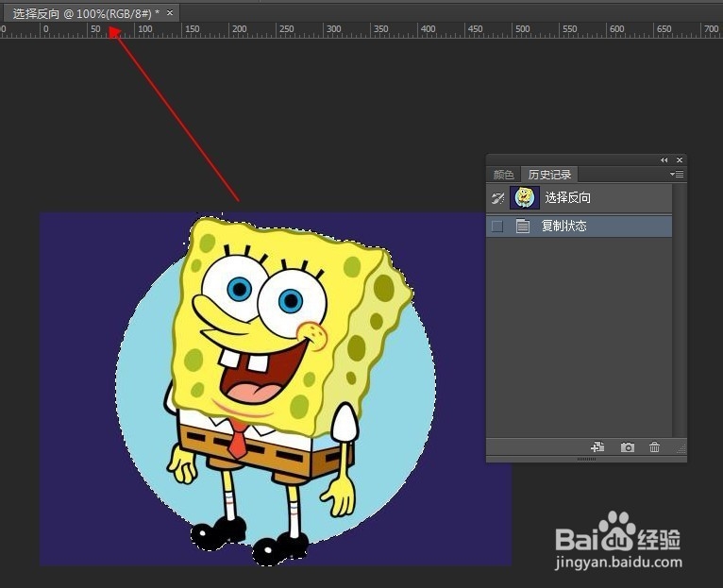Open the history panel flyout menu
Image resolution: width=723 pixels, height=588 pixels.
pos(677,174)
